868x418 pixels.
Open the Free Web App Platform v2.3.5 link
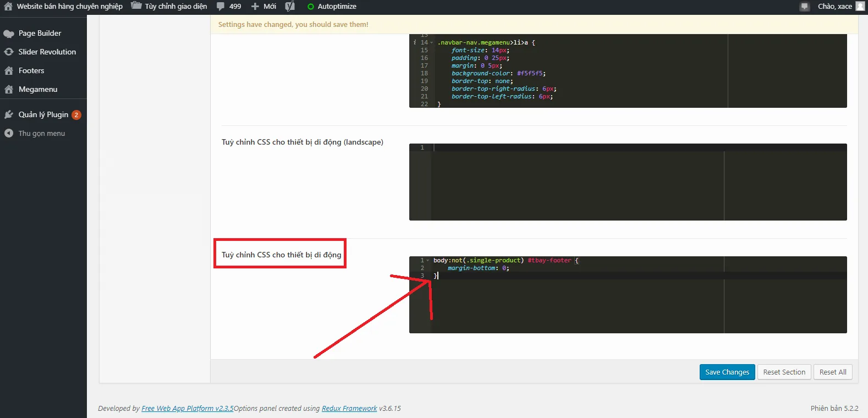coord(188,408)
